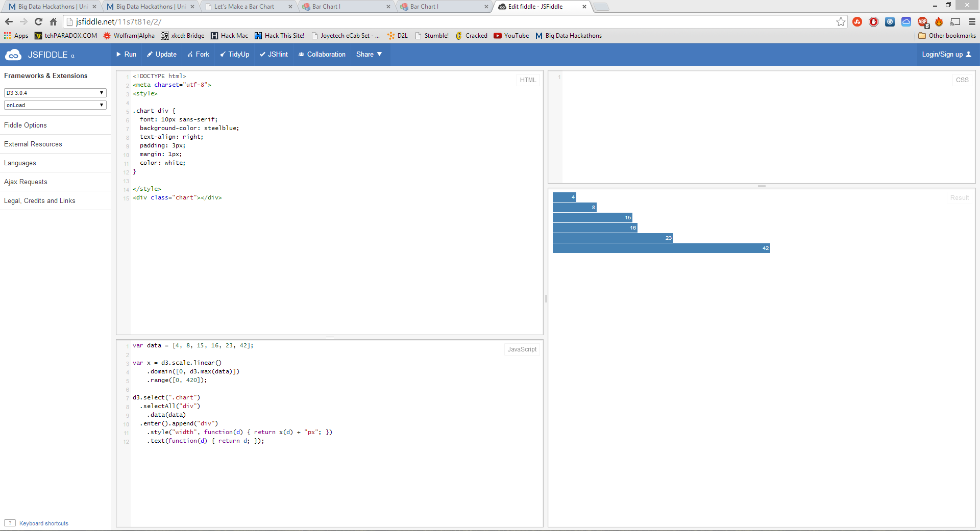Expand Ajax Requests section
This screenshot has height=531, width=980.
(x=55, y=182)
